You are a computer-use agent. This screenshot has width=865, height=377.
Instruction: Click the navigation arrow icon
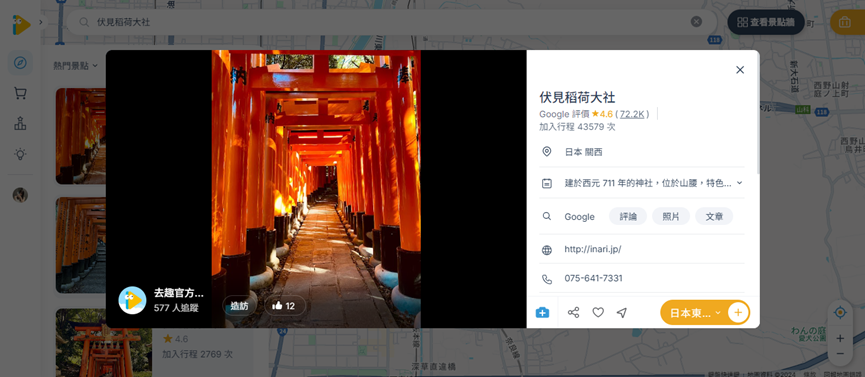622,312
